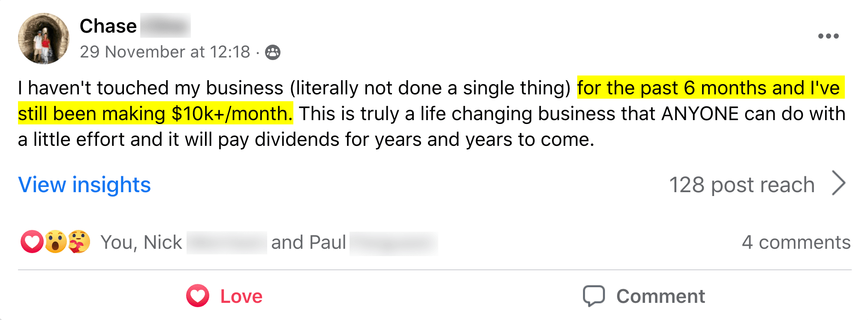Expand the 4 comments thread
This screenshot has height=320, width=868.
(x=796, y=242)
